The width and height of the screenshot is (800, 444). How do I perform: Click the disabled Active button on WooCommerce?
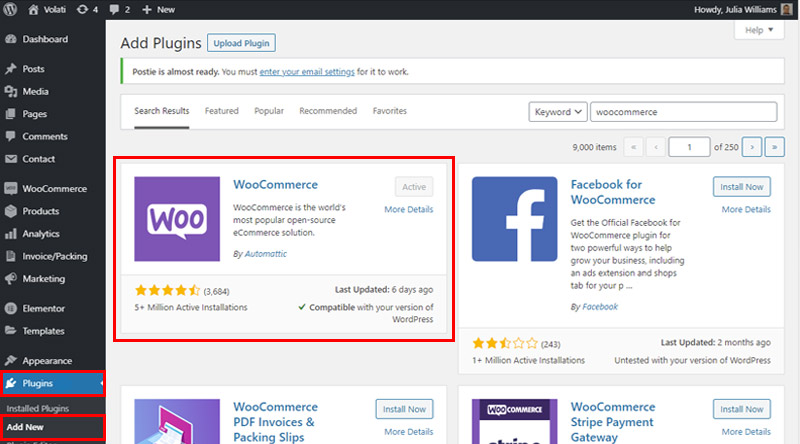tap(414, 187)
